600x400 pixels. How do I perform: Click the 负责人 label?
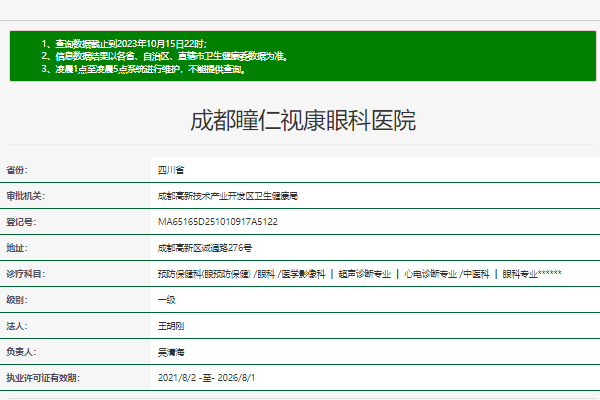click(x=21, y=352)
